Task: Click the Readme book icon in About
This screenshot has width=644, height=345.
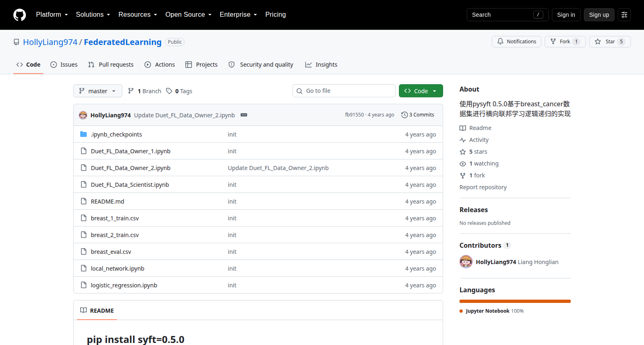Action: [x=463, y=128]
